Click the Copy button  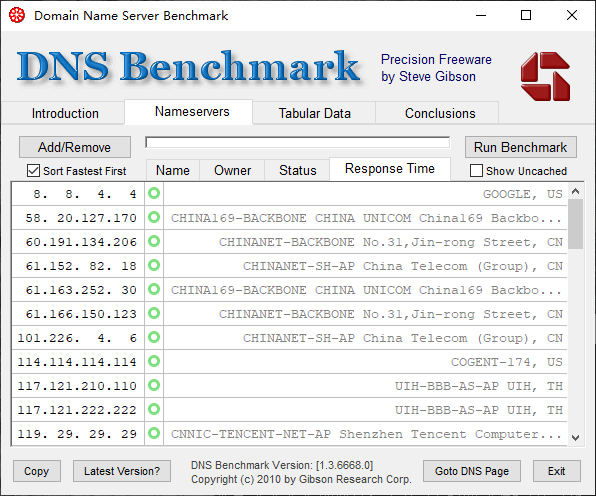click(x=36, y=471)
